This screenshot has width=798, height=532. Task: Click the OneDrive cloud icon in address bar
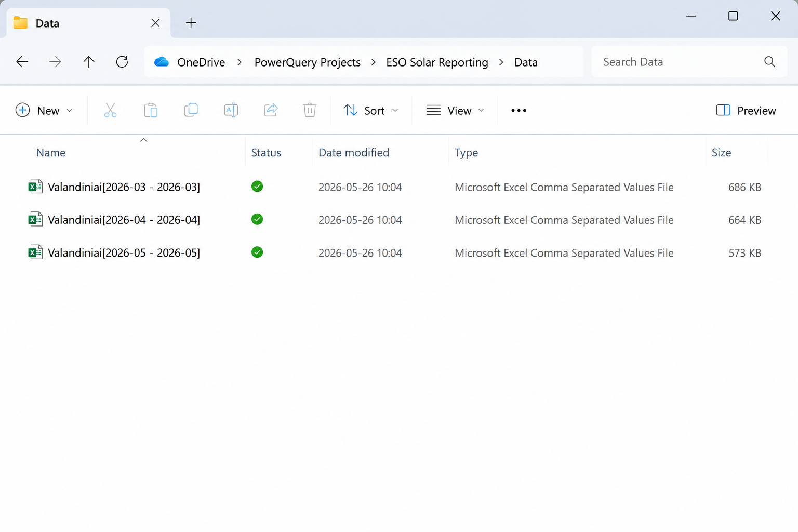pos(162,62)
